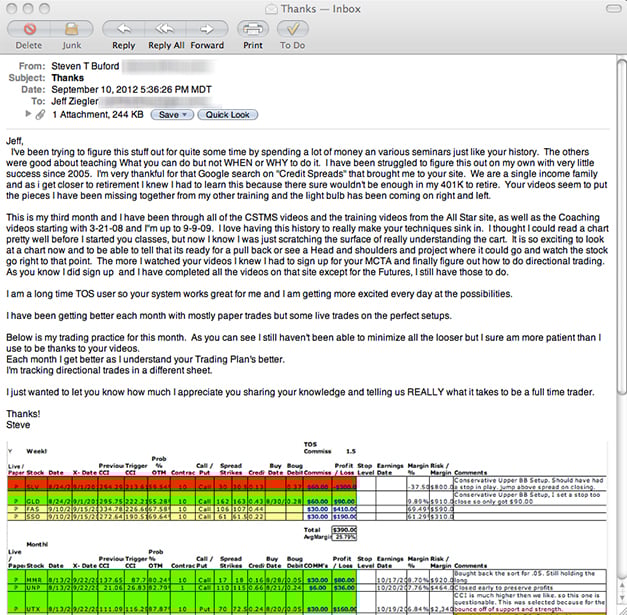Mark message as Junk

71,29
